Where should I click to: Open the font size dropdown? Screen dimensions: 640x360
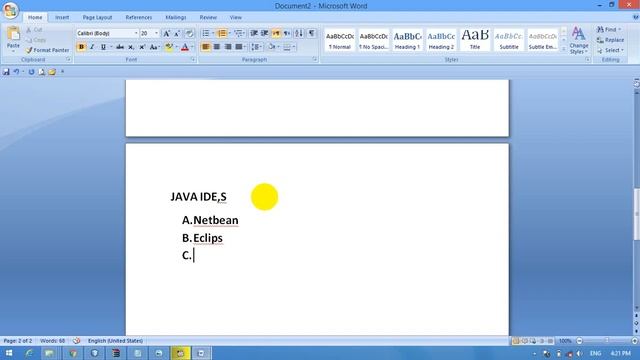point(156,33)
